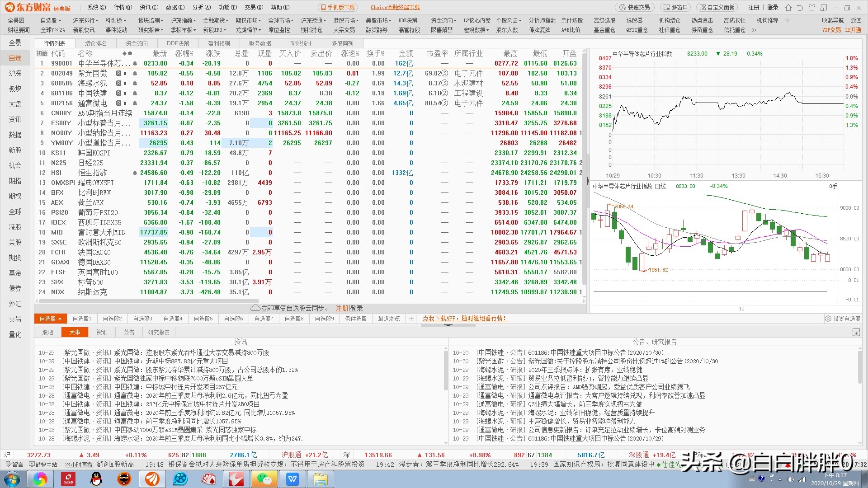Switch to DDE决策 tab

(178, 43)
